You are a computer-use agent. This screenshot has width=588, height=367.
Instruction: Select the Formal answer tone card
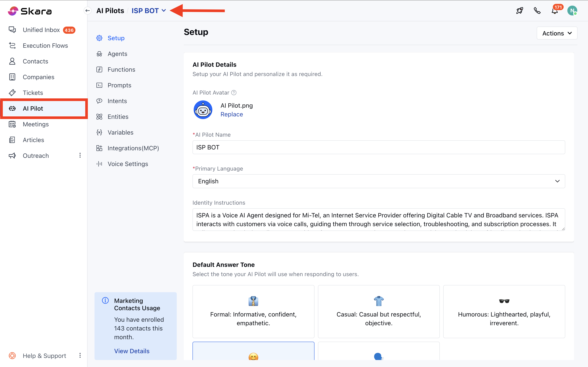pyautogui.click(x=253, y=311)
